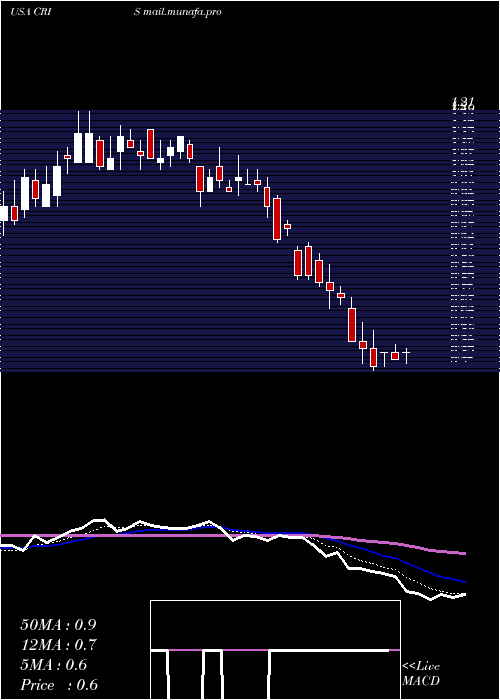Click the '50MA : 0.9' value
500x700 pixels.
click(x=58, y=625)
